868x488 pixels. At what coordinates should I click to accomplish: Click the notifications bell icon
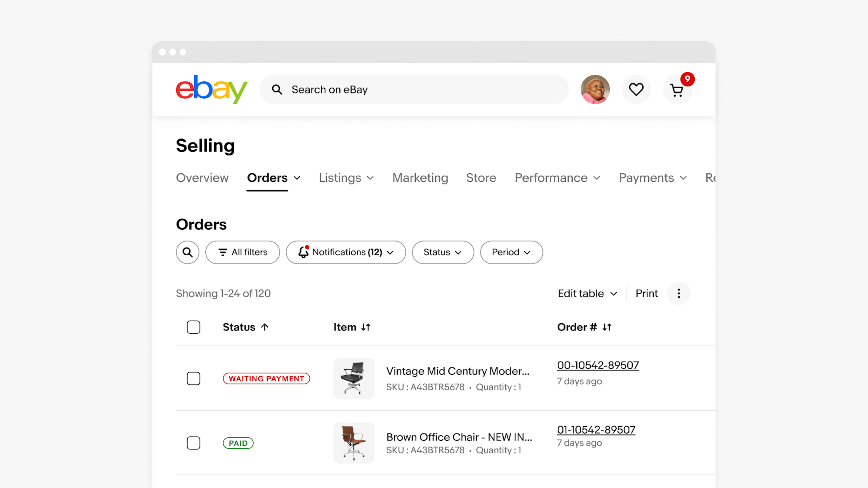point(302,252)
